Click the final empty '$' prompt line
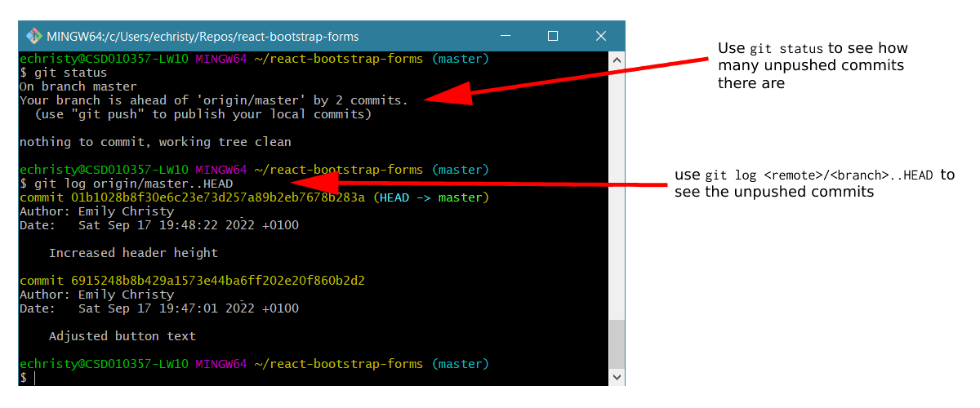The image size is (980, 408). click(27, 378)
